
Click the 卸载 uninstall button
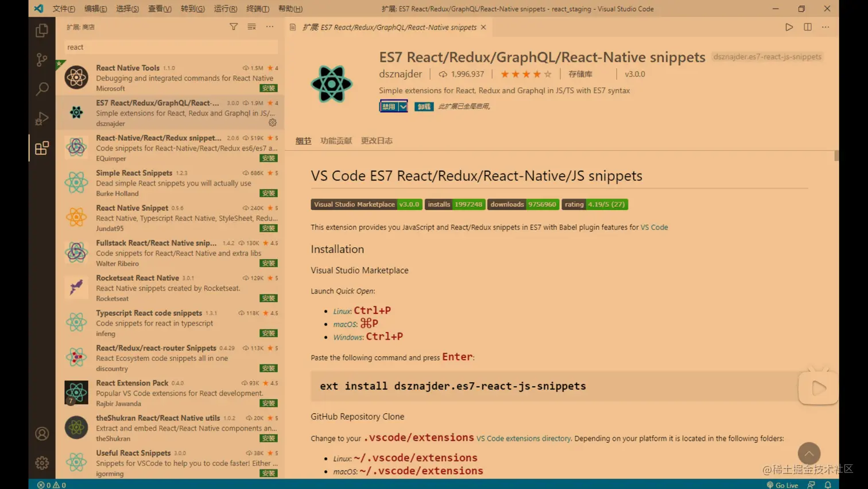click(424, 106)
